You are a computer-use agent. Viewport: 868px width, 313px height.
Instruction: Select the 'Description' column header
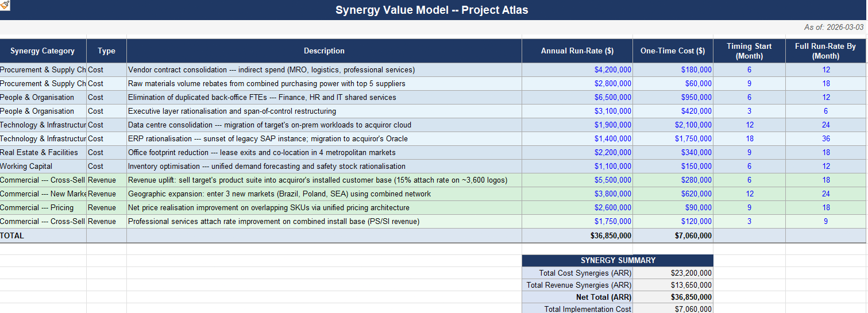pos(324,51)
